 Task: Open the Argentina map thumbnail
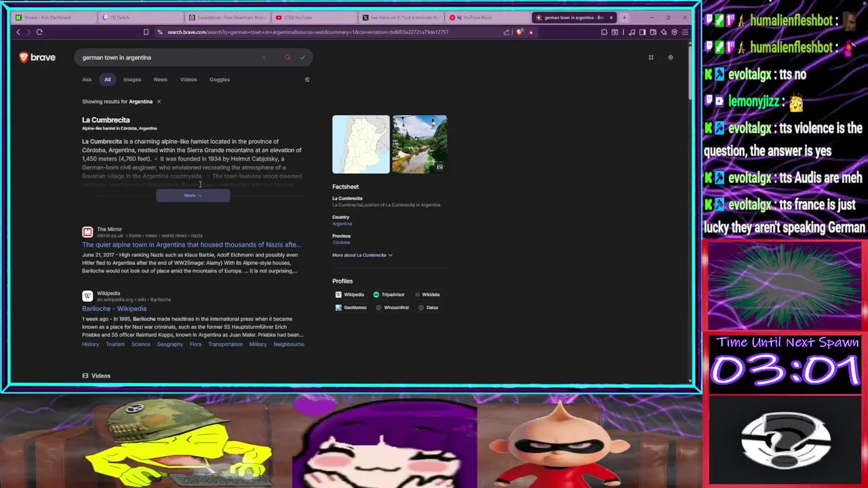(361, 144)
